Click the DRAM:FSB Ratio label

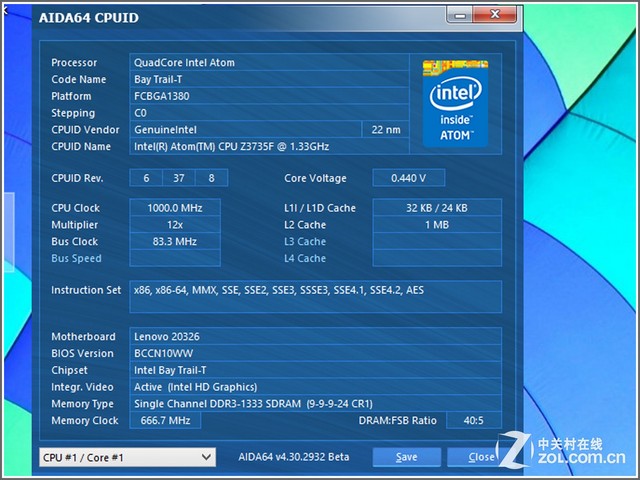[x=398, y=420]
